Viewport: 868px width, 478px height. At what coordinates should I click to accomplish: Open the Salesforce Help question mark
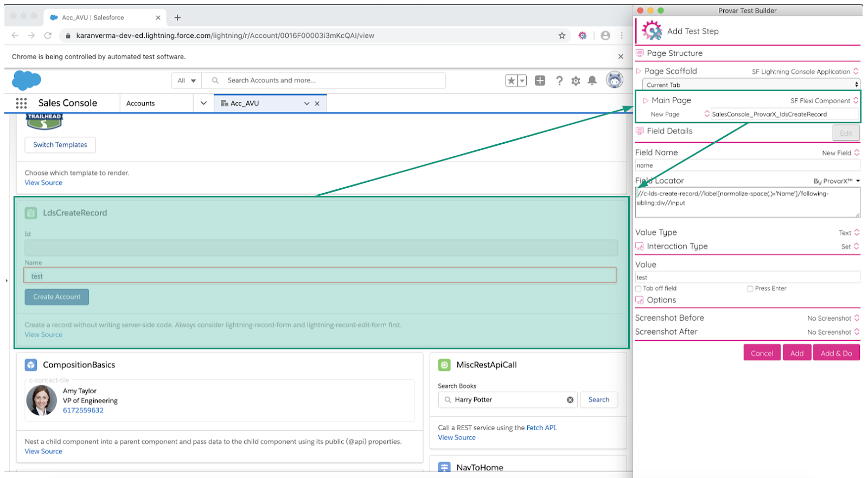tap(559, 81)
